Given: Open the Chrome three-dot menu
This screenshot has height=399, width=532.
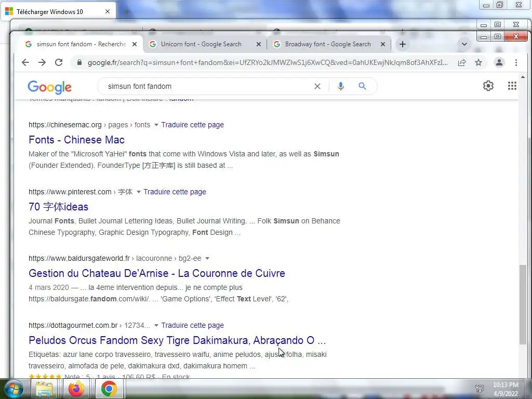Looking at the screenshot, I should point(516,62).
